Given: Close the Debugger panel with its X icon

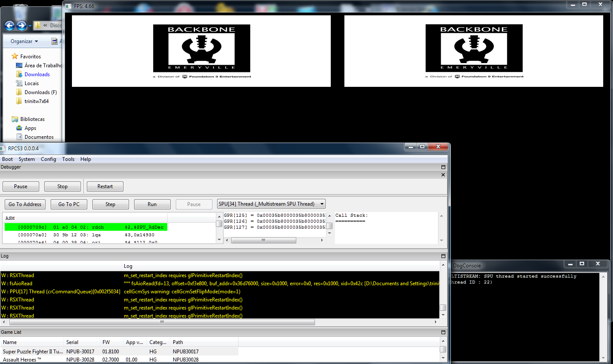Looking at the screenshot, I should pyautogui.click(x=443, y=175).
